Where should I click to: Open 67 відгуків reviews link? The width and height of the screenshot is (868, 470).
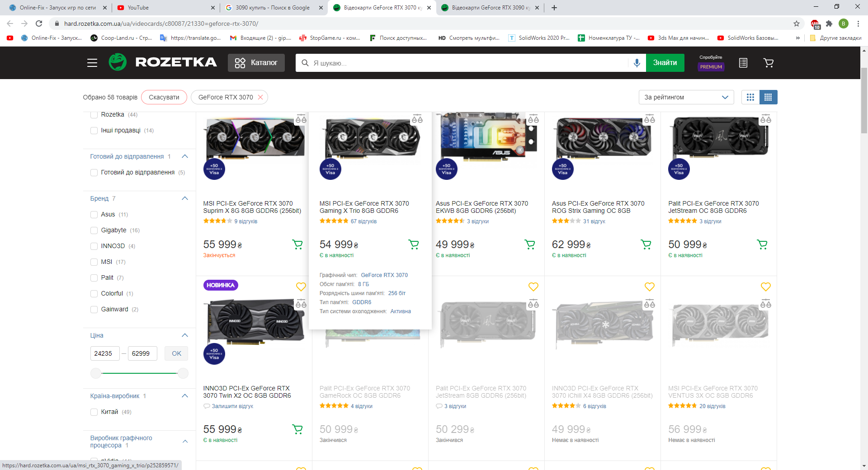363,221
